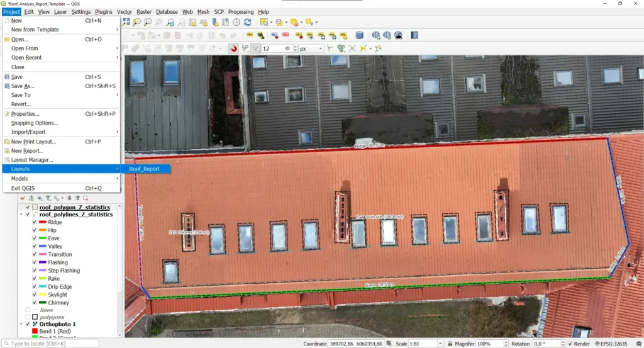Choose New Print Layout... entry

pos(61,142)
